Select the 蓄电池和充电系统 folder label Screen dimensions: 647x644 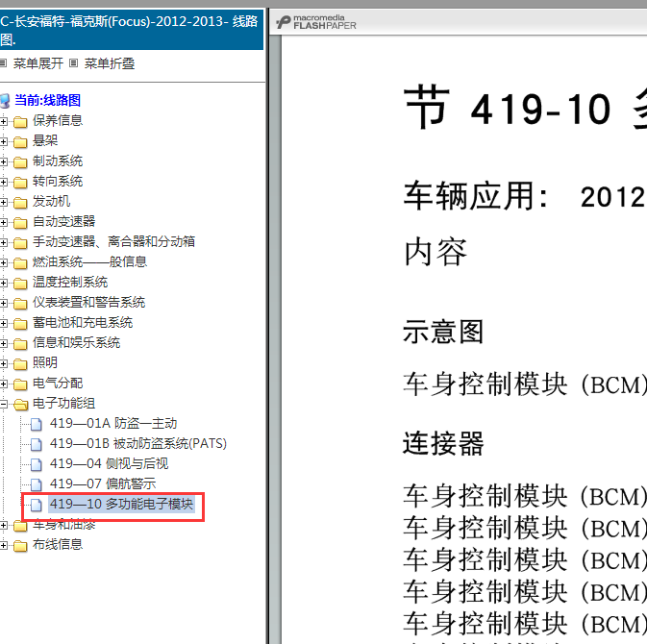pyautogui.click(x=83, y=323)
